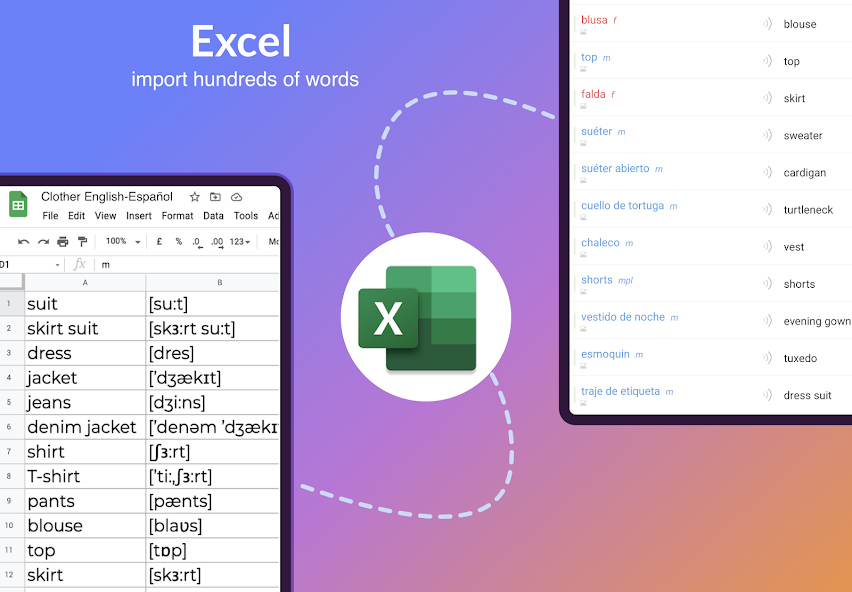Play audio for the word blusa
The image size is (852, 592).
pos(767,24)
